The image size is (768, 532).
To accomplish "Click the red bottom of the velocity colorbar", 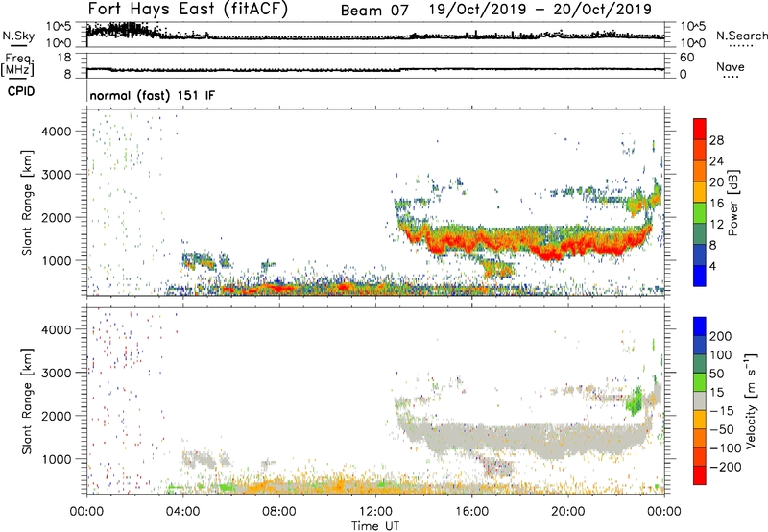I will (x=700, y=475).
